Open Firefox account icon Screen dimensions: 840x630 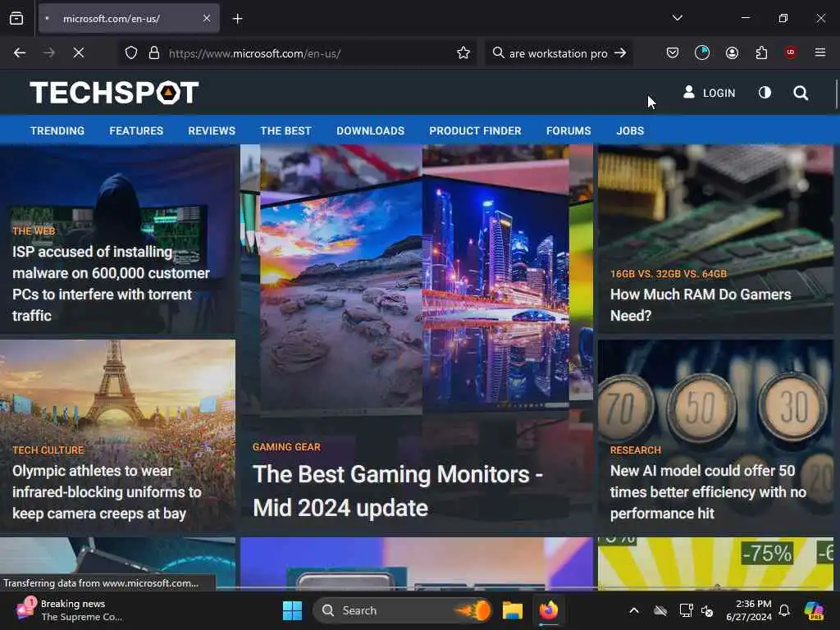click(732, 52)
